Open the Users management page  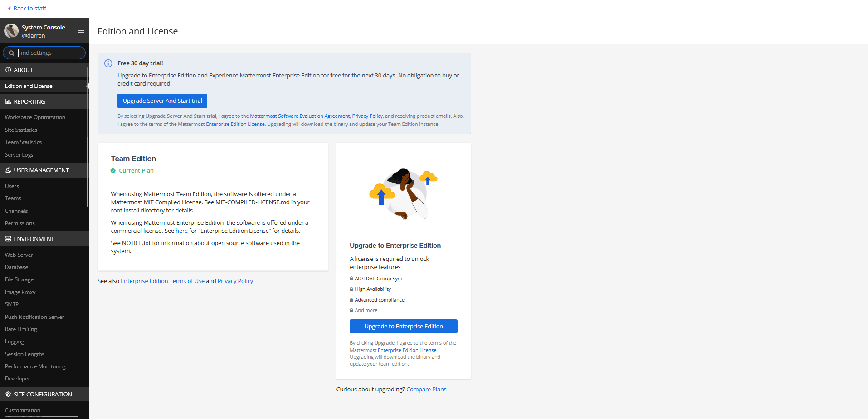click(12, 186)
